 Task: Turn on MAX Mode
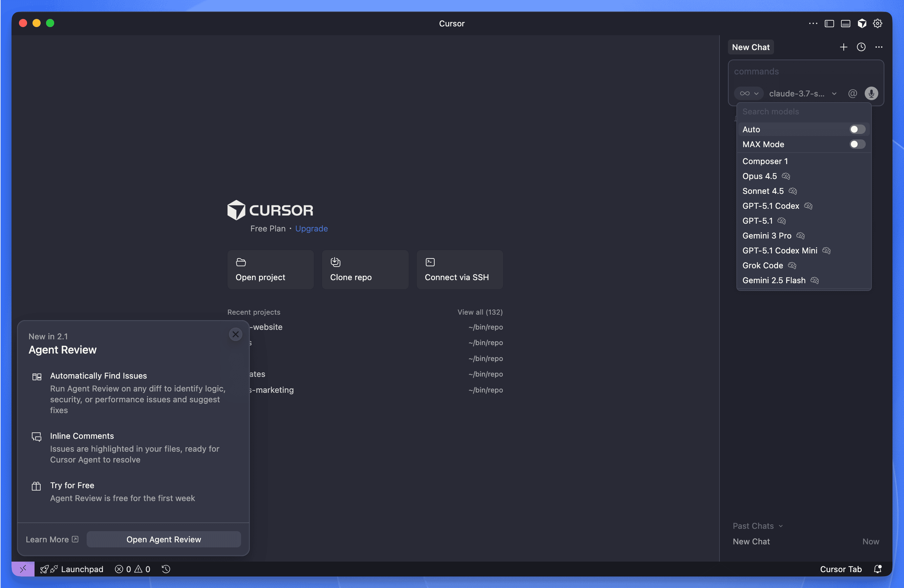[x=856, y=144]
